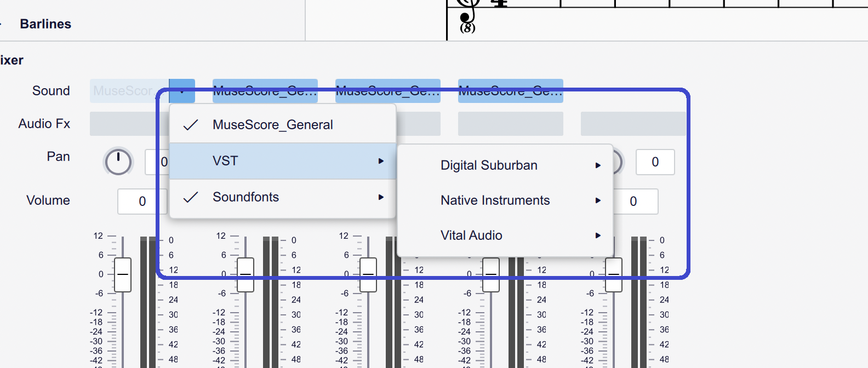Screen dimensions: 868x368
Task: Select MuseScore_General in the sound menu
Action: (283, 125)
